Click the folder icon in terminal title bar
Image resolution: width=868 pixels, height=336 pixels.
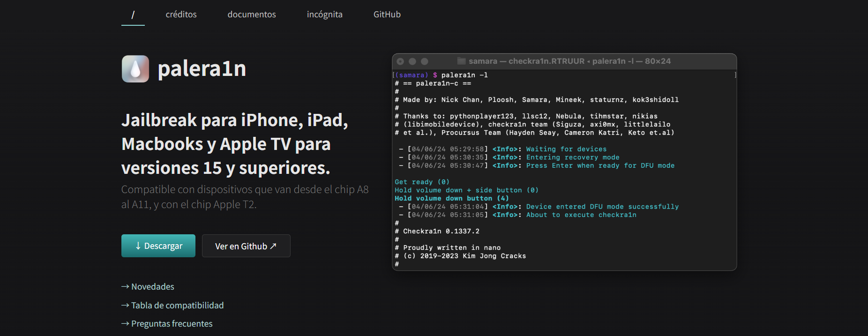462,61
